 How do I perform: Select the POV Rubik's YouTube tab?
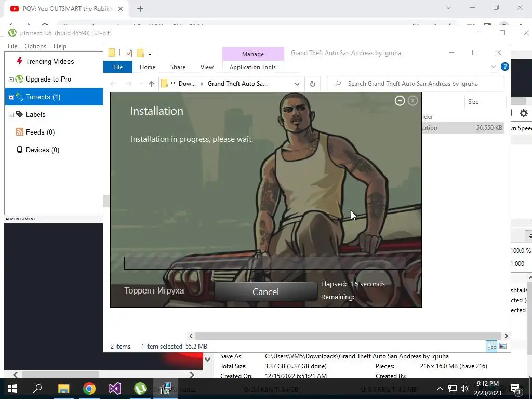[66, 9]
